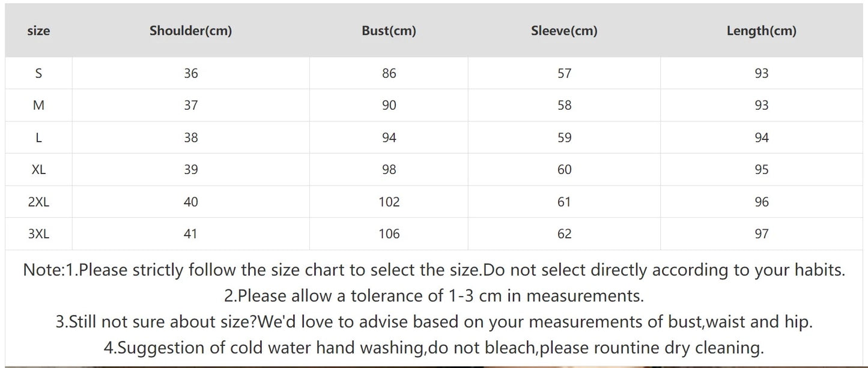The width and height of the screenshot is (868, 368).
Task: Click the tolerance of 1-3 cm note
Action: [434, 296]
